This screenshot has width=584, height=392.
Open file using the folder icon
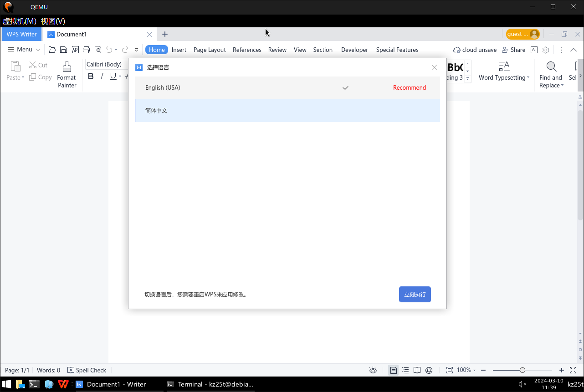(x=52, y=50)
